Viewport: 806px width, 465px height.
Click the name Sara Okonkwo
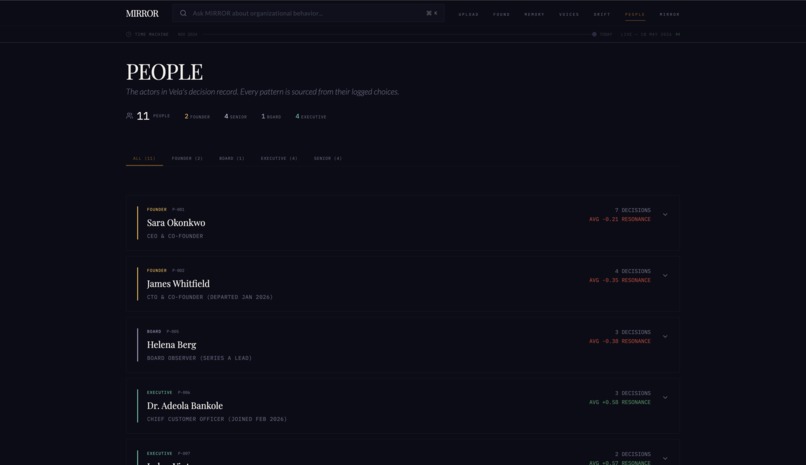(176, 223)
